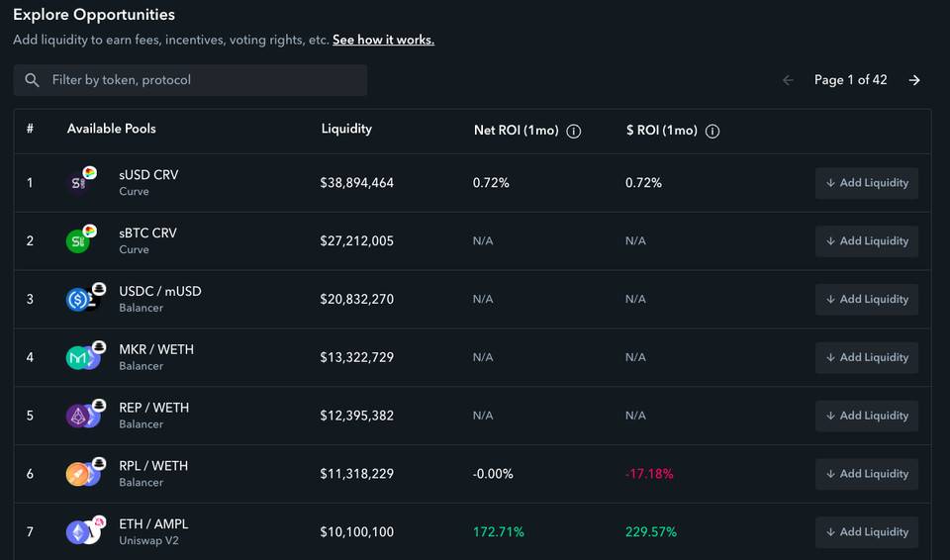Click the RPL / WETH token icon
Screen dimensions: 950x560
[x=85, y=472]
